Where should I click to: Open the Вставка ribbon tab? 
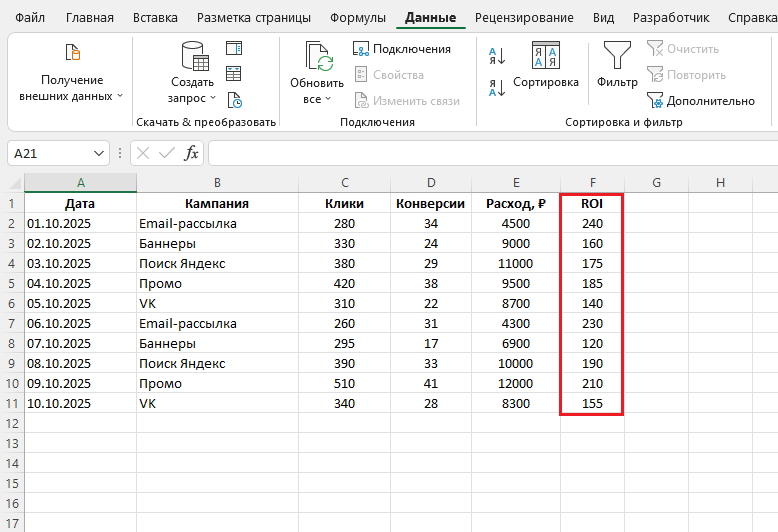pyautogui.click(x=155, y=18)
